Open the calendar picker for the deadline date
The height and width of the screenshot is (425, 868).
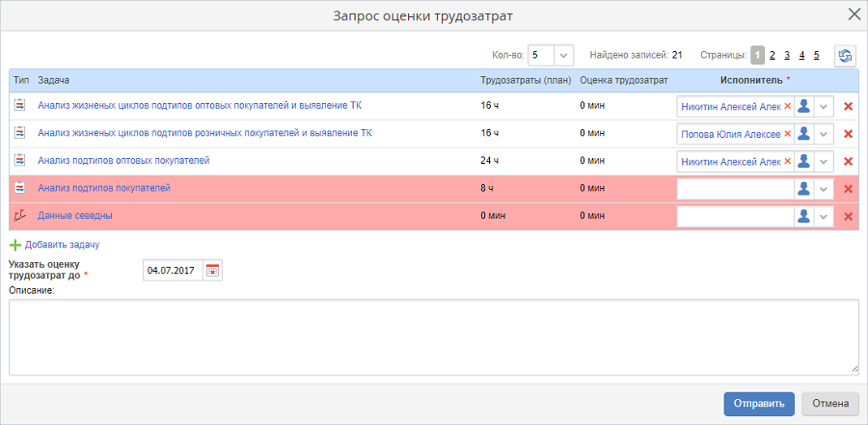[213, 271]
